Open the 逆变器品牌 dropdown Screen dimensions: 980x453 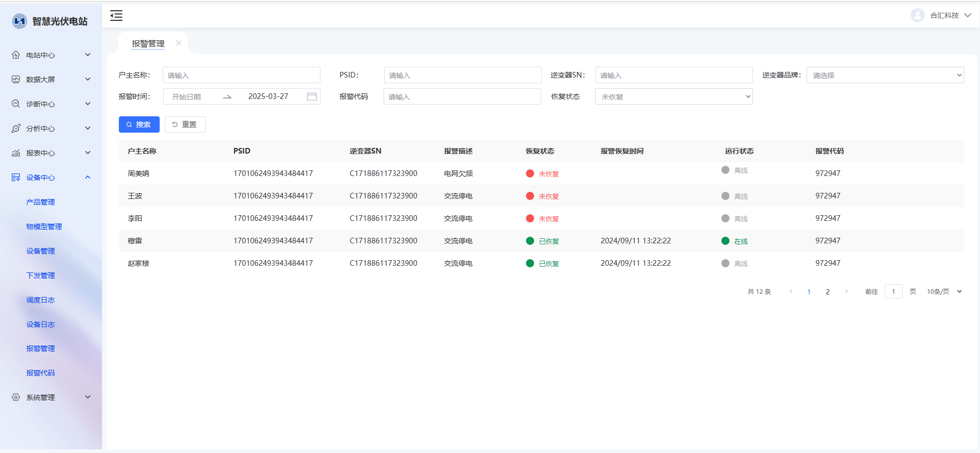click(x=885, y=75)
